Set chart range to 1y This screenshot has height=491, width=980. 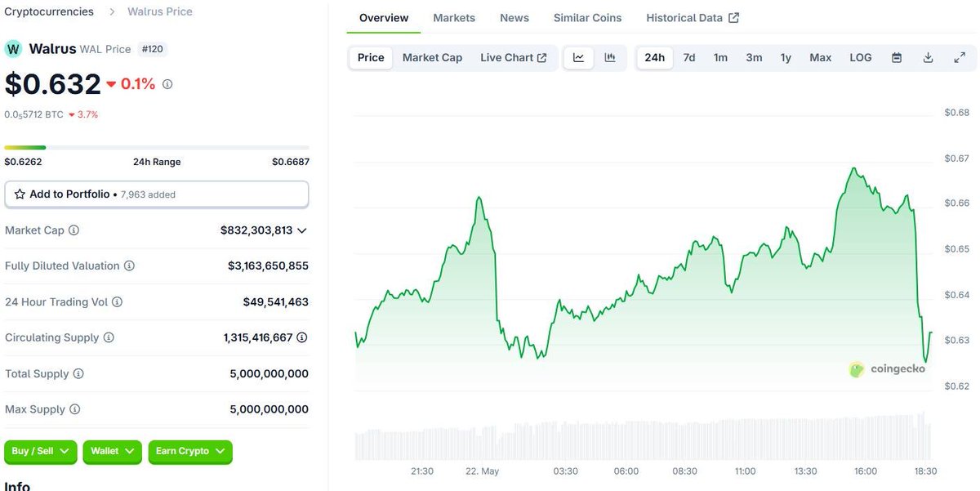tap(786, 57)
